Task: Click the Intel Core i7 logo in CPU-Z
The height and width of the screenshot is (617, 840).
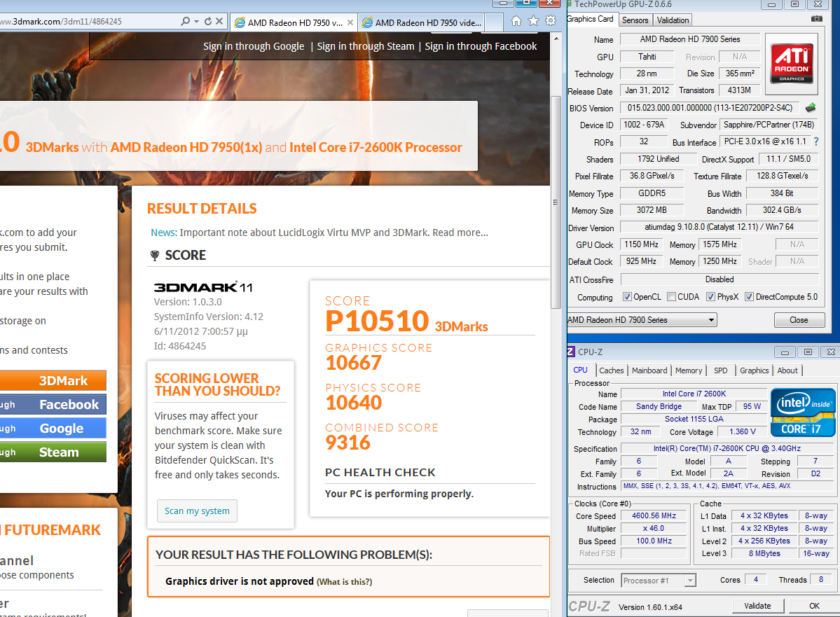Action: (x=802, y=412)
